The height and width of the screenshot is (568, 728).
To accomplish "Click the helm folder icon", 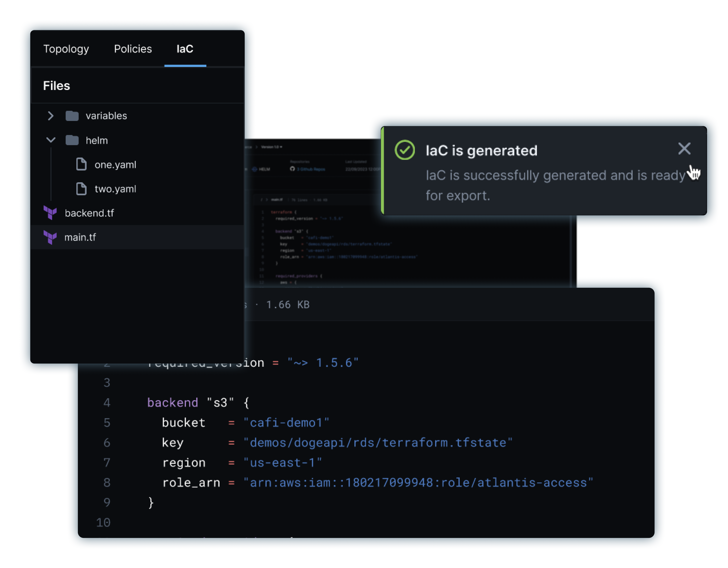I will 72,140.
